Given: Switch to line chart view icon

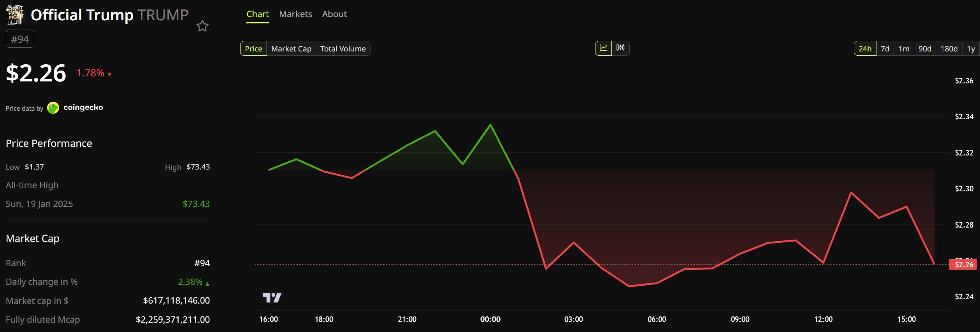Looking at the screenshot, I should [603, 48].
